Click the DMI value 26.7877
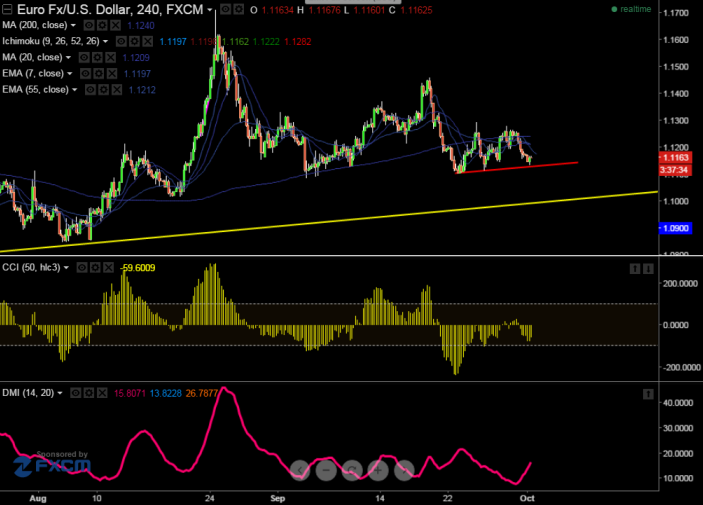Viewport: 703px width, 505px height. 202,393
